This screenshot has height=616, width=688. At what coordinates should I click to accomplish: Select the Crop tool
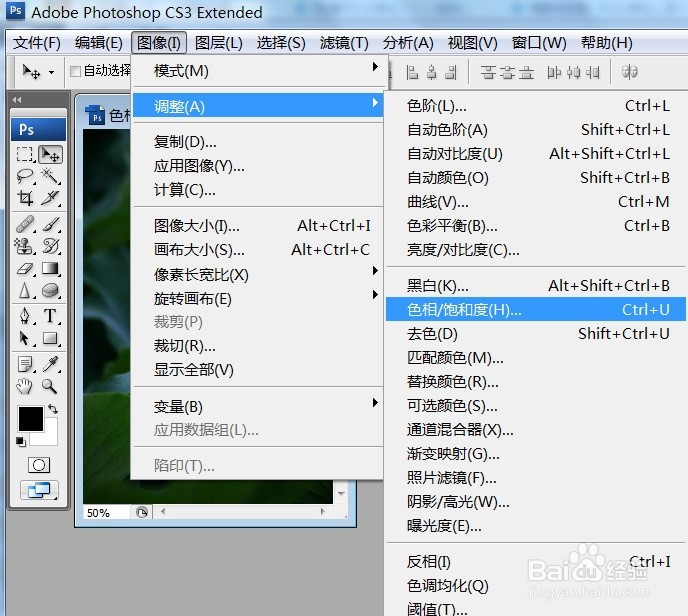[x=25, y=198]
